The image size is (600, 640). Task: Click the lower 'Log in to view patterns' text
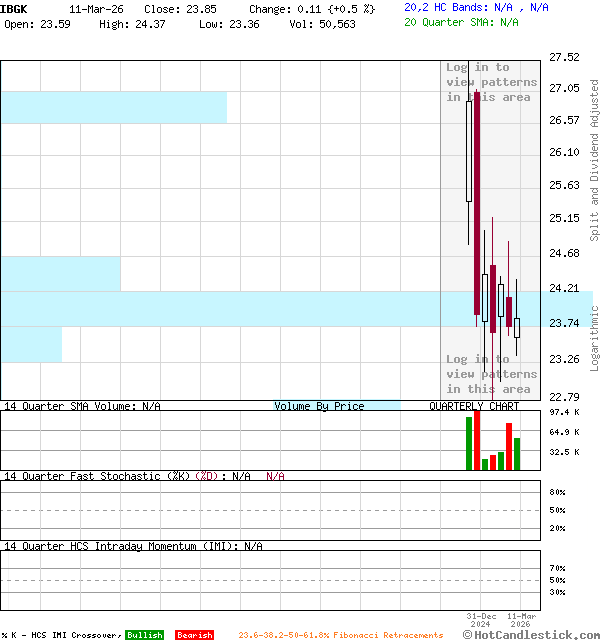point(491,374)
